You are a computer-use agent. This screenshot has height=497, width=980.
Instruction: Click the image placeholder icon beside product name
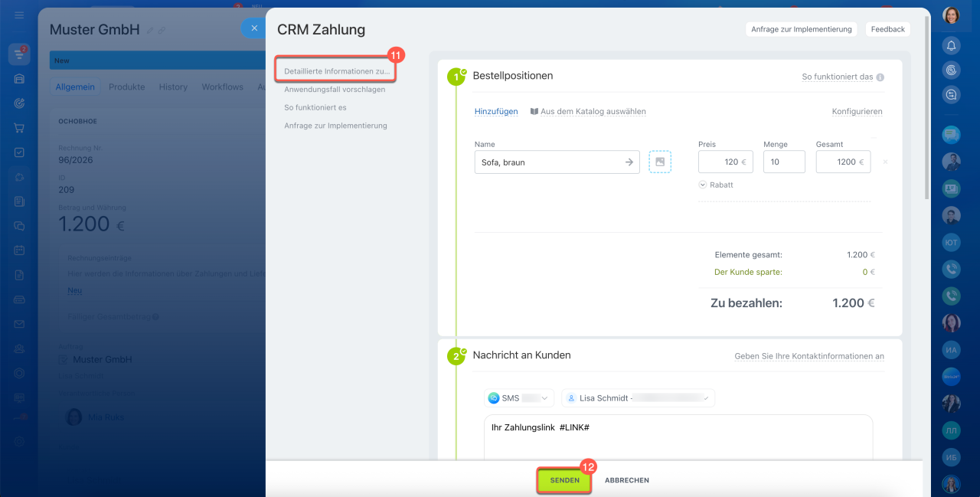point(660,162)
